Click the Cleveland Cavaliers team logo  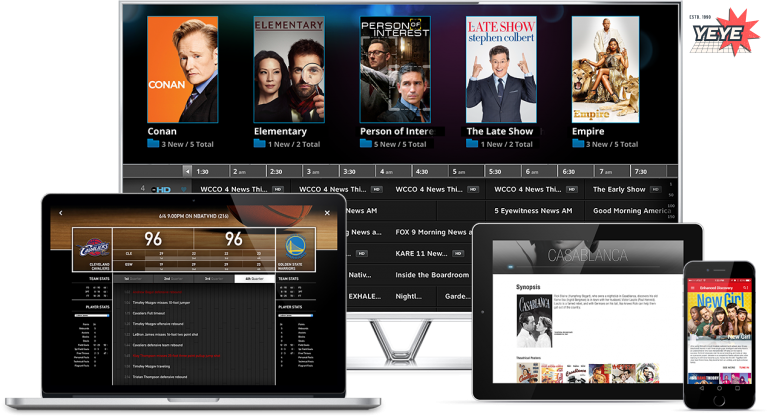point(93,248)
